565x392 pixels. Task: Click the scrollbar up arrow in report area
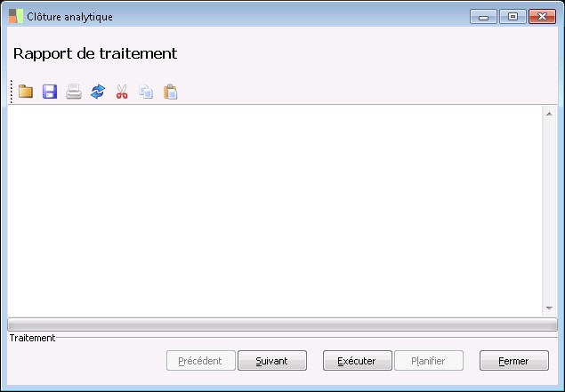(549, 114)
